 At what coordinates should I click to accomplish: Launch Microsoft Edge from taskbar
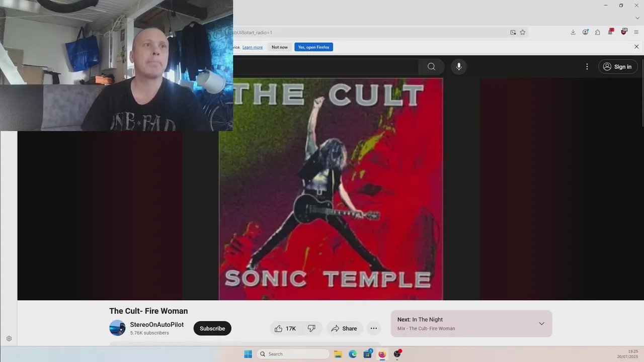pos(353,354)
